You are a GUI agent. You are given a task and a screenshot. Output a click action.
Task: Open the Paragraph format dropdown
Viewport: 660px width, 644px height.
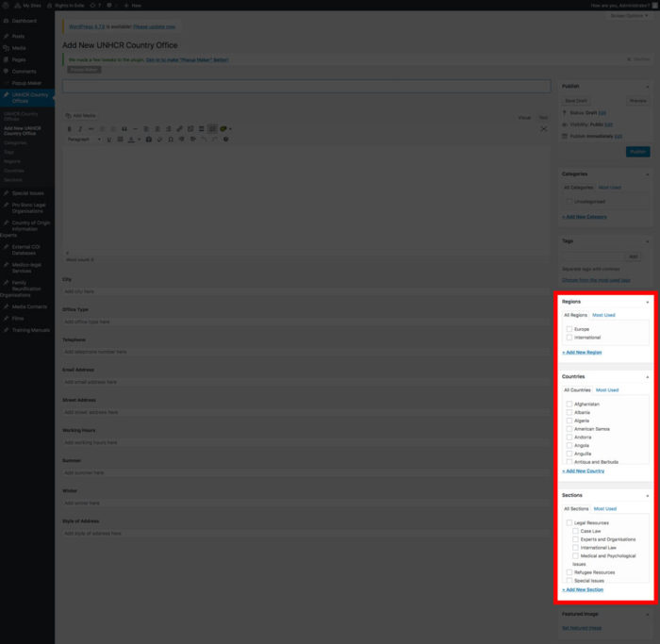84,140
